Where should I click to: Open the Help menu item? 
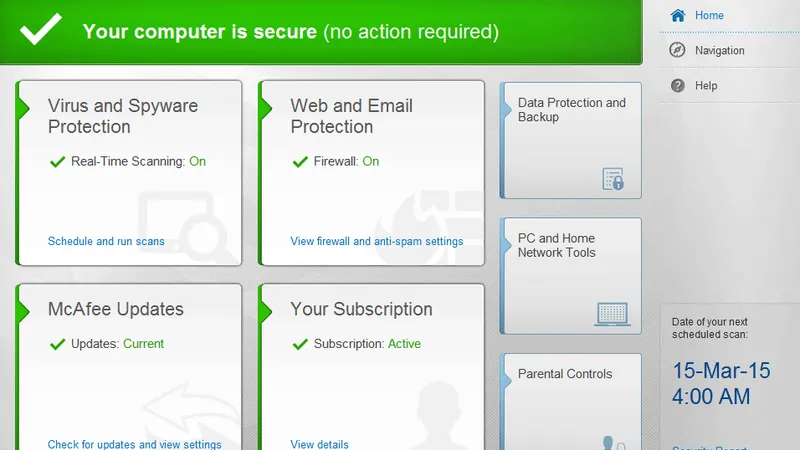[x=707, y=86]
